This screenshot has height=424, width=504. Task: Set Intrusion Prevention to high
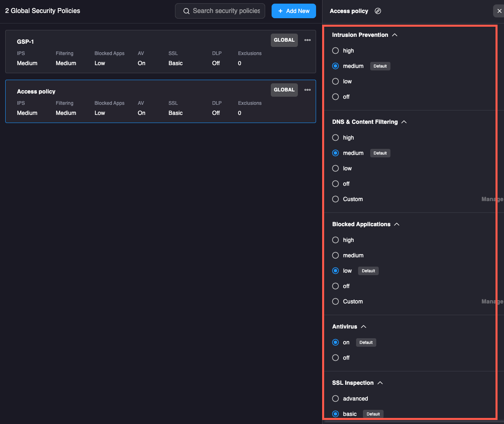pos(335,51)
